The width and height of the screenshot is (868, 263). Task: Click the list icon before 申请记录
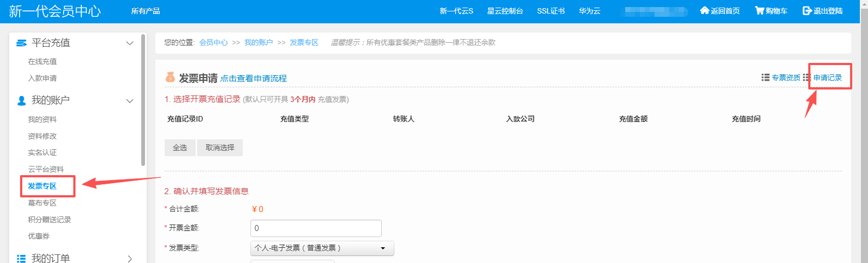(x=807, y=78)
